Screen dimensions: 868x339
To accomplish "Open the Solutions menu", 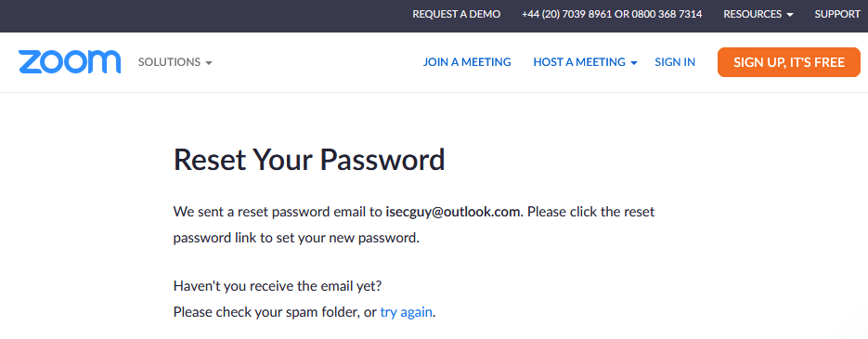I will 175,62.
